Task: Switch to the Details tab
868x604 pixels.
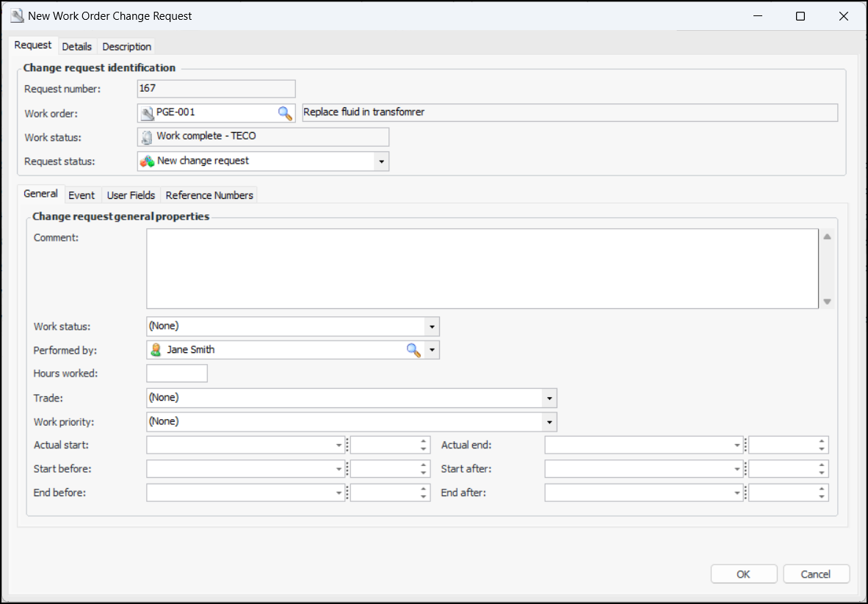Action: click(76, 46)
